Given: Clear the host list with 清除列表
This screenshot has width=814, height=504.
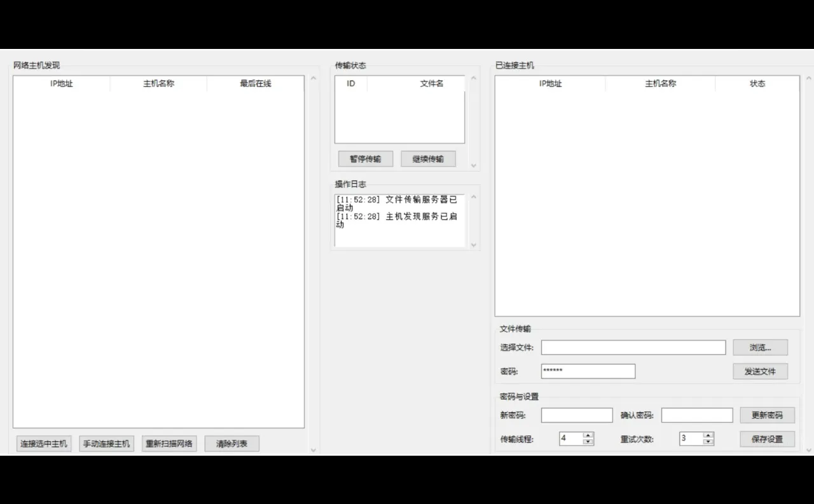Looking at the screenshot, I should point(231,443).
